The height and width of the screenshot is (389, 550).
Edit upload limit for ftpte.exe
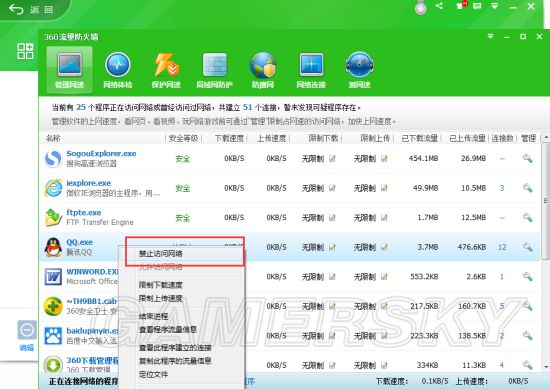point(384,217)
